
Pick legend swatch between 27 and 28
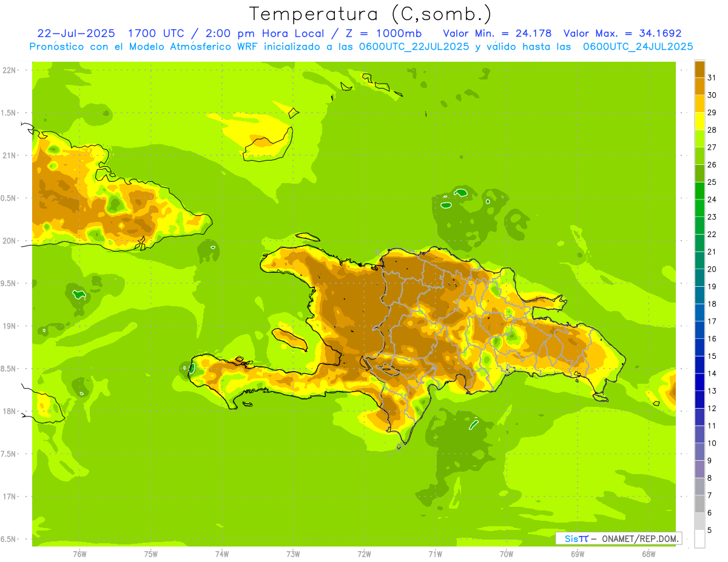[699, 138]
